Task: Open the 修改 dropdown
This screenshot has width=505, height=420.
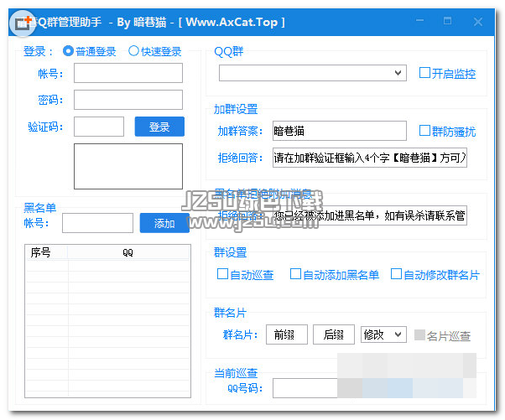Action: click(x=383, y=334)
